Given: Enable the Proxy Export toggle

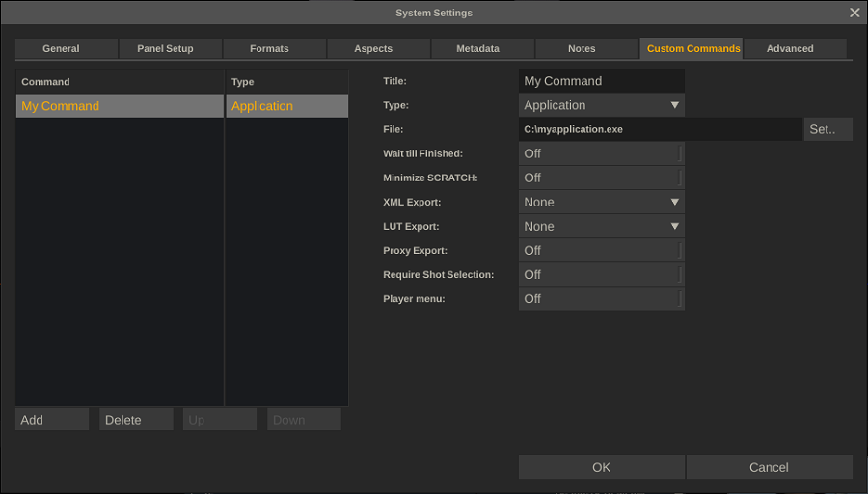Looking at the screenshot, I should (601, 250).
